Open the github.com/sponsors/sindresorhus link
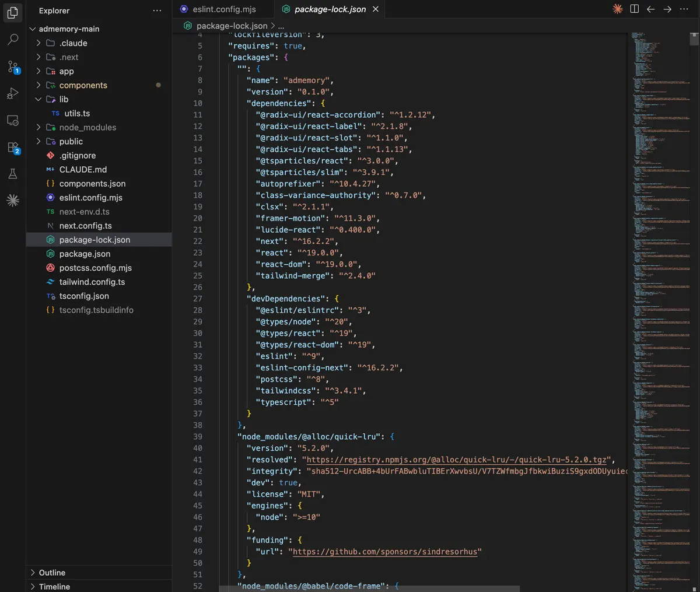This screenshot has height=592, width=700. (385, 551)
